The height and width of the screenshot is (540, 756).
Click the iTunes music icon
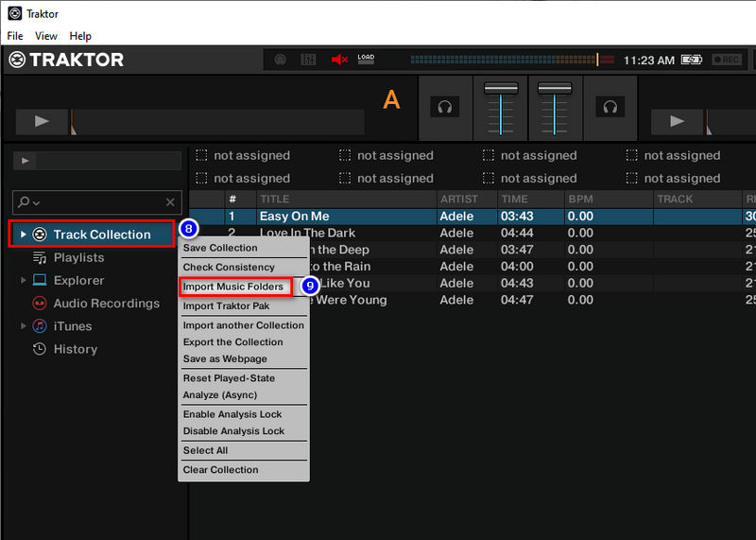pos(40,326)
